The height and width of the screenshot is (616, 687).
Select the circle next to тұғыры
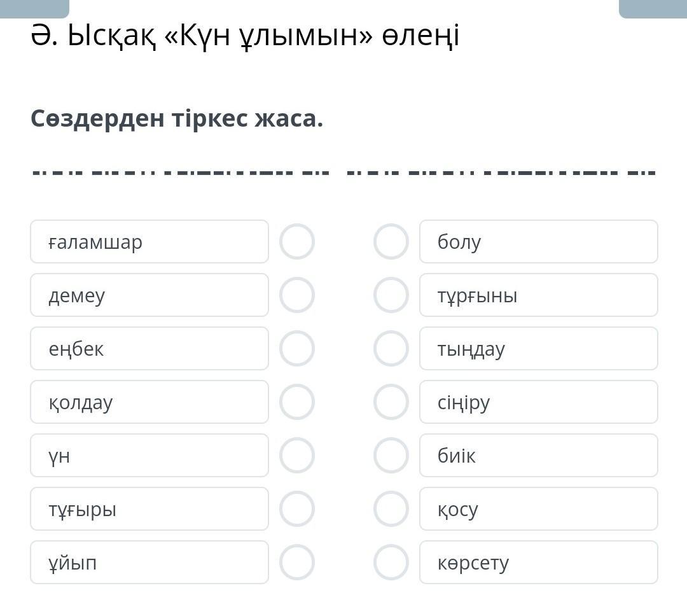tap(297, 509)
